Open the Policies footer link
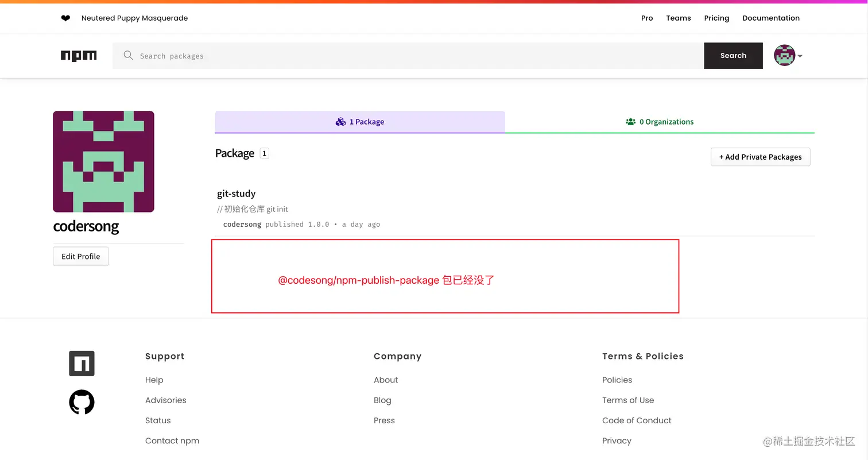This screenshot has width=868, height=460. coord(617,380)
